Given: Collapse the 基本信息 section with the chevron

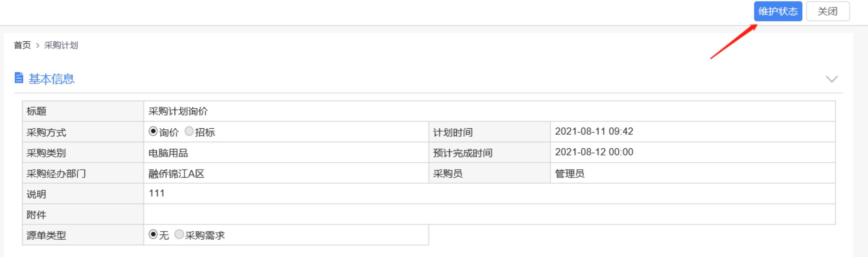Looking at the screenshot, I should coord(831,79).
